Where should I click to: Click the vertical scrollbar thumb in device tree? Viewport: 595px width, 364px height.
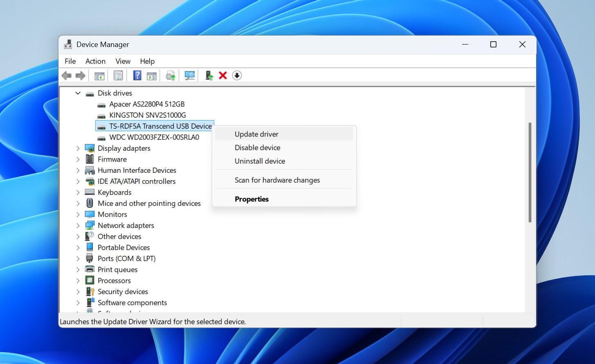tap(530, 172)
